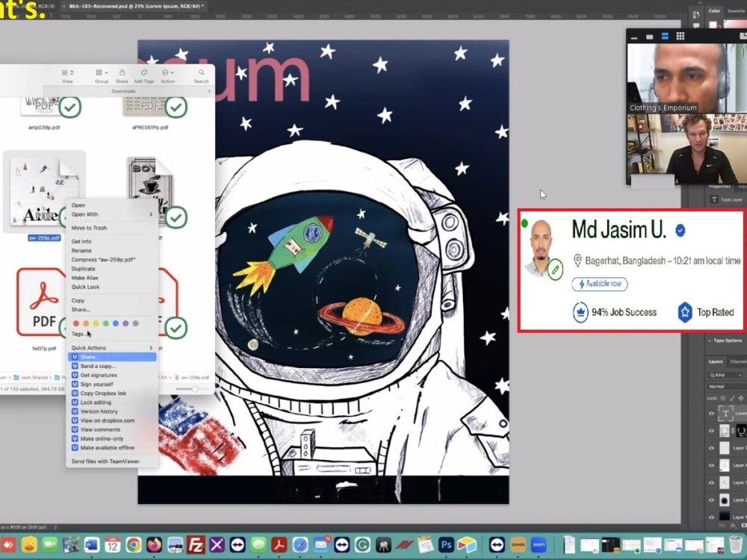Screen dimensions: 747x560
Task: Select the aw-259p.pdf file thumbnail
Action: pyautogui.click(x=44, y=193)
